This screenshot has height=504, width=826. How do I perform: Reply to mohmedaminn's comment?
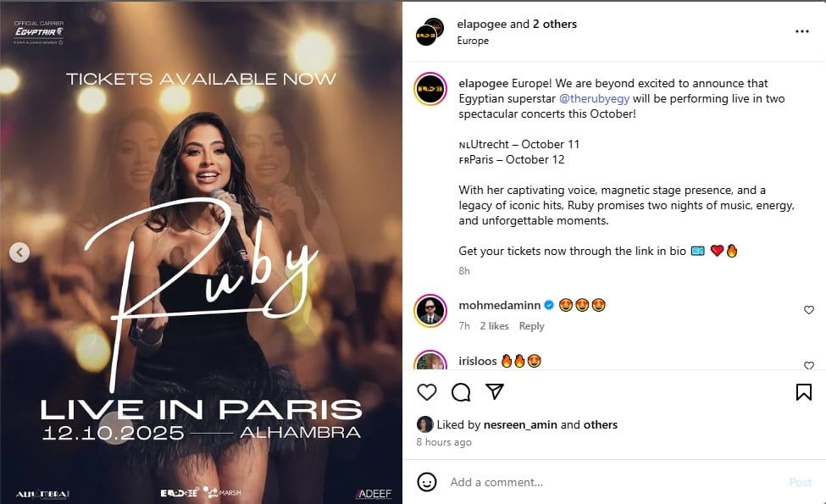[531, 326]
